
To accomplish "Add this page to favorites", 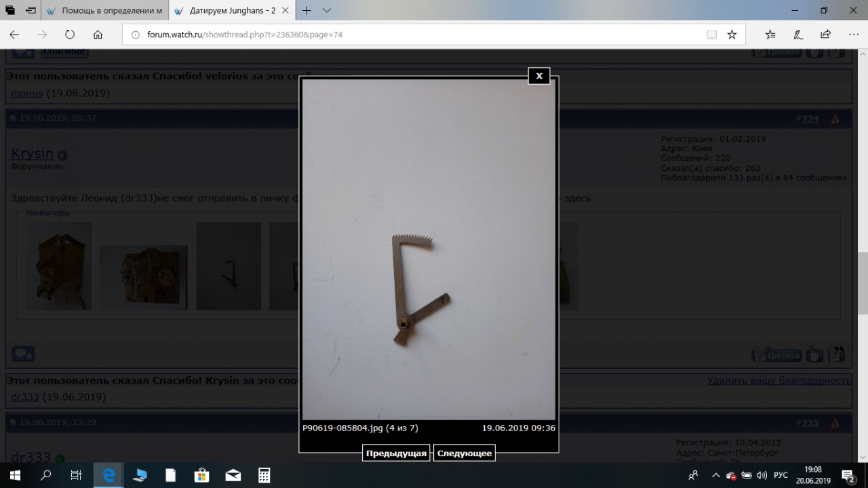I will [x=732, y=35].
